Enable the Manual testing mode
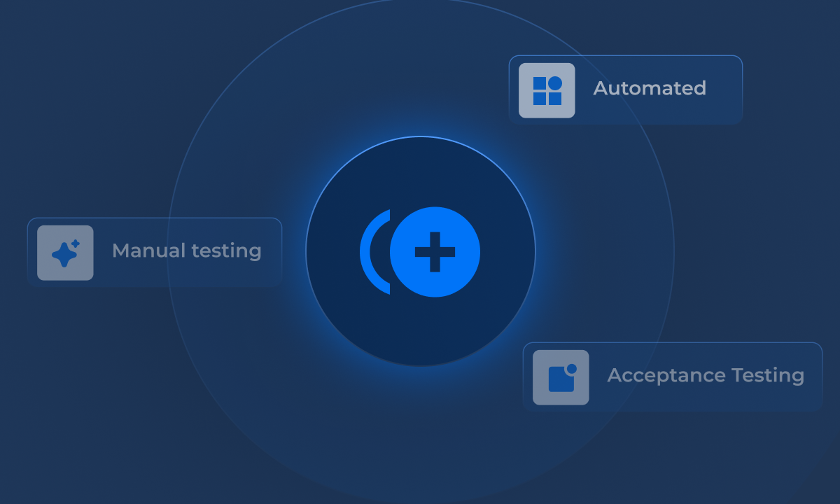 click(x=155, y=251)
